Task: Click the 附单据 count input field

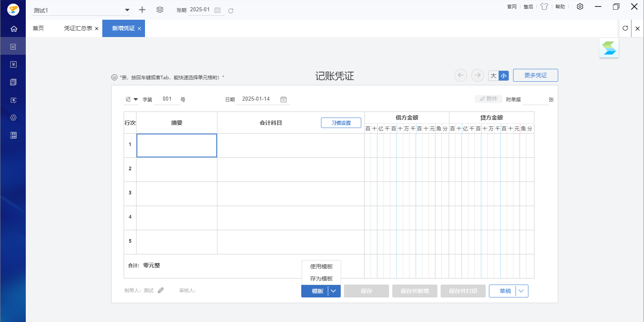Action: (x=535, y=99)
